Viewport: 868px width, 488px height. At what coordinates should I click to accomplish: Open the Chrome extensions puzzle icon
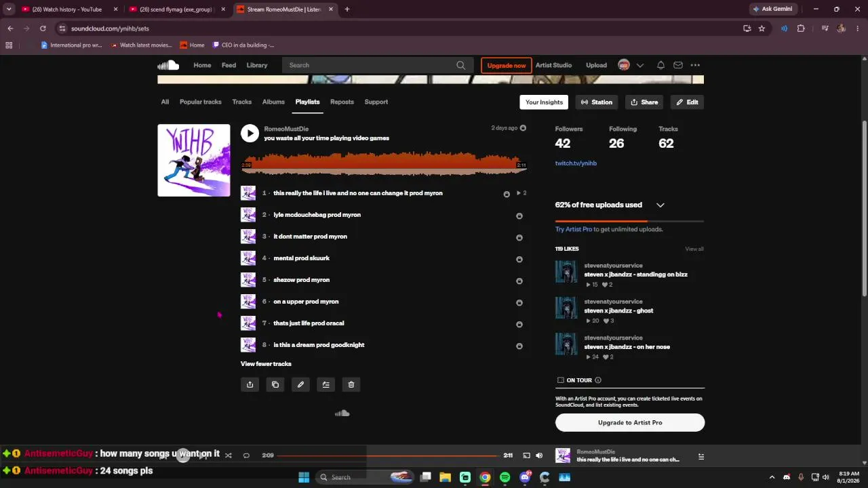(x=801, y=28)
